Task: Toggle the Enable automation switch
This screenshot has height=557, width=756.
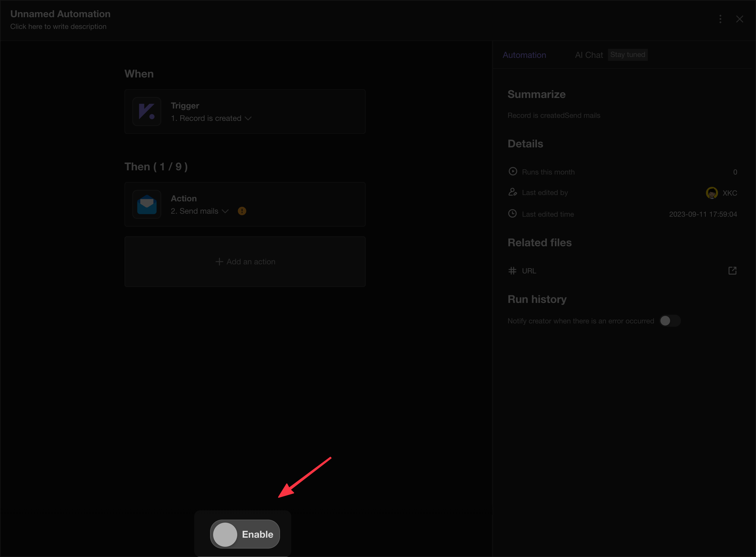Action: tap(225, 534)
